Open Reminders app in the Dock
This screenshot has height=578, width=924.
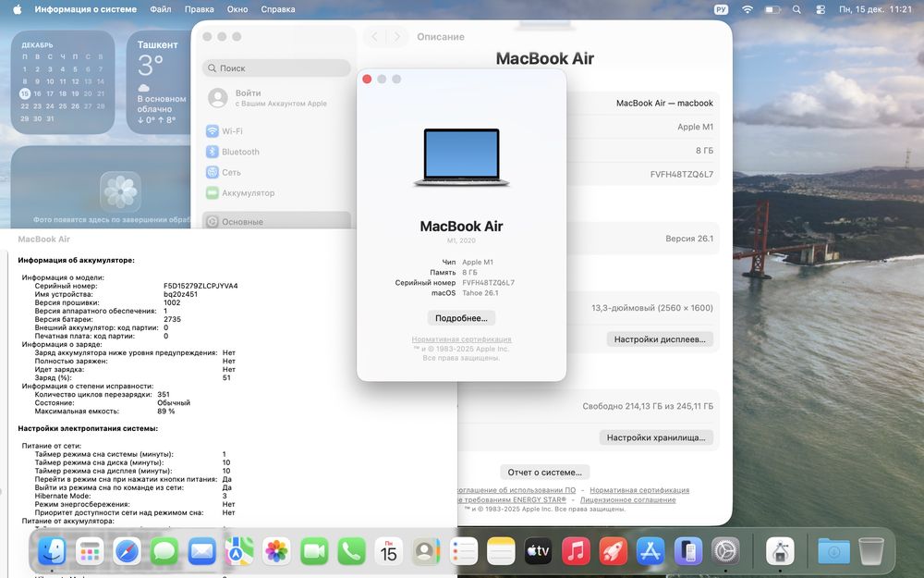pos(464,552)
